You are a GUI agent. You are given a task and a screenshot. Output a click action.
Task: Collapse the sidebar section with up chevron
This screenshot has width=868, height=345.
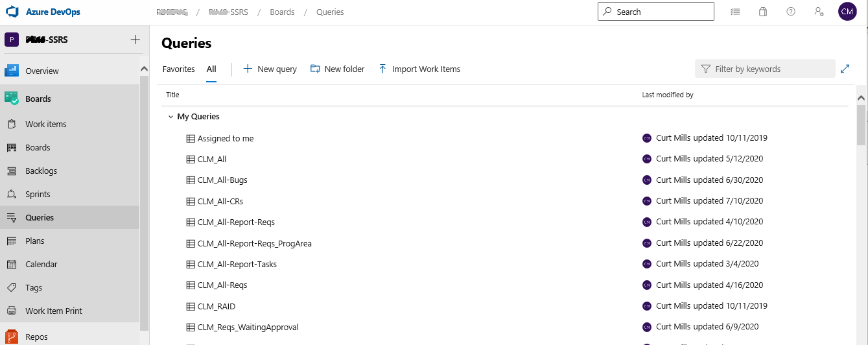click(x=144, y=69)
